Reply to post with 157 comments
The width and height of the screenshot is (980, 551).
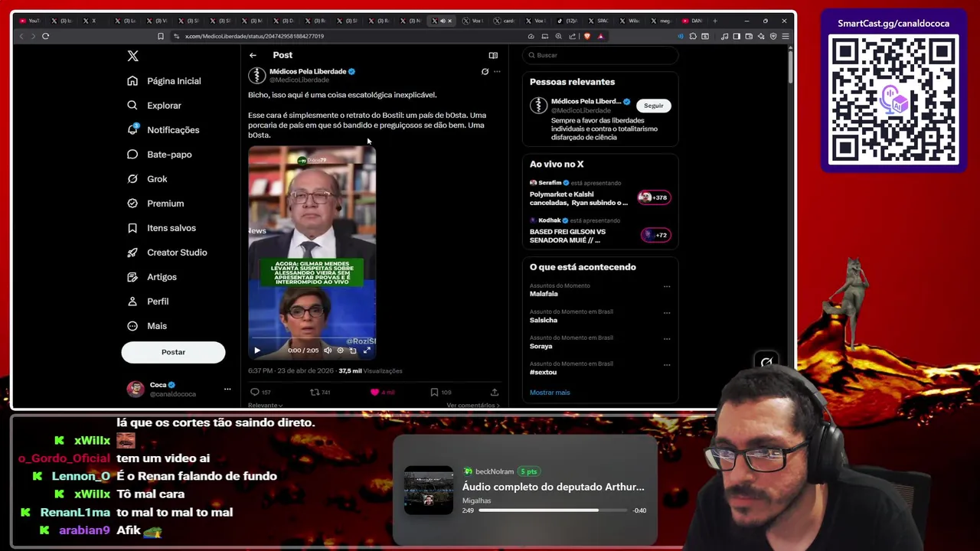pos(260,392)
